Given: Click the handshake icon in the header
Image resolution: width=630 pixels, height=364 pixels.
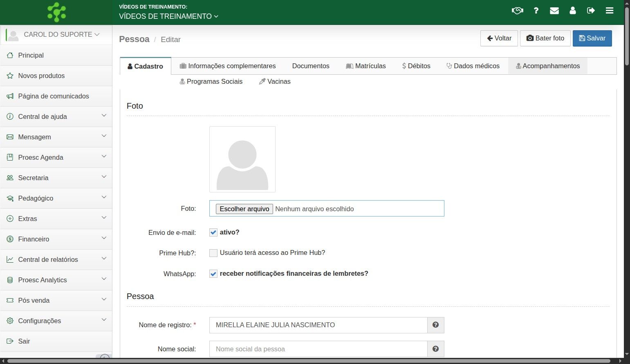Looking at the screenshot, I should pyautogui.click(x=517, y=11).
